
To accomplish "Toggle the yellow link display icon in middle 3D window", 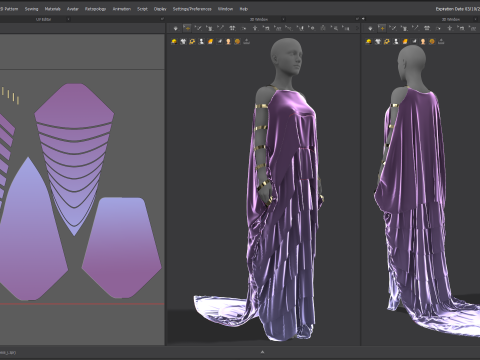I will (192, 41).
